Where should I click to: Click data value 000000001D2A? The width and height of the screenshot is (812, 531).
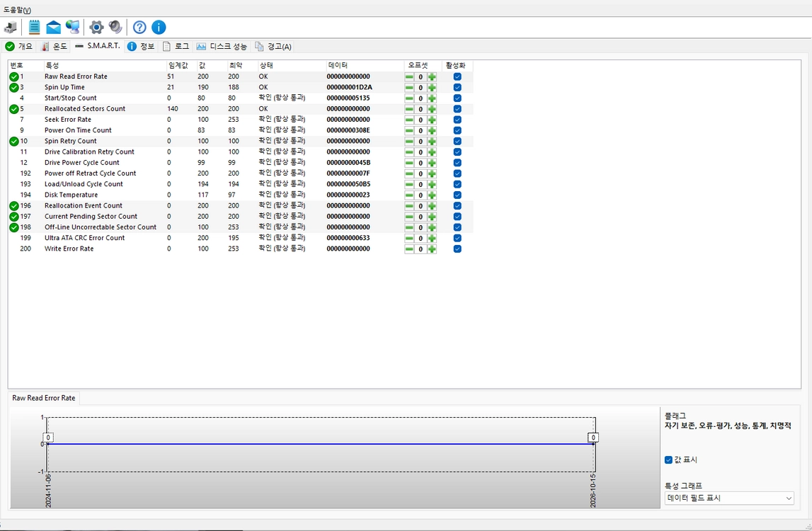pos(350,88)
